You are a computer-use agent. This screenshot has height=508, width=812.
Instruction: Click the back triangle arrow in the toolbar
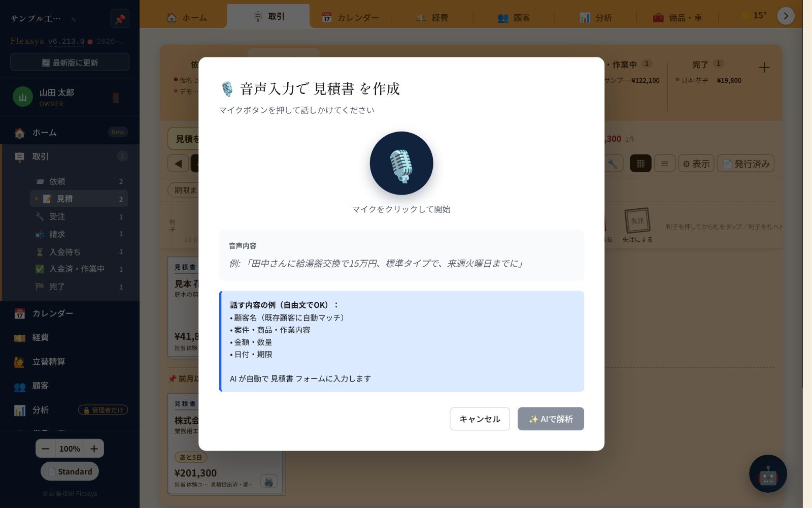coord(178,164)
